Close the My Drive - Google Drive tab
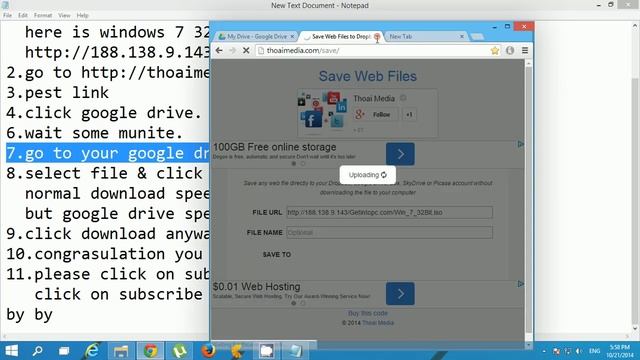This screenshot has height=360, width=640. 292,37
